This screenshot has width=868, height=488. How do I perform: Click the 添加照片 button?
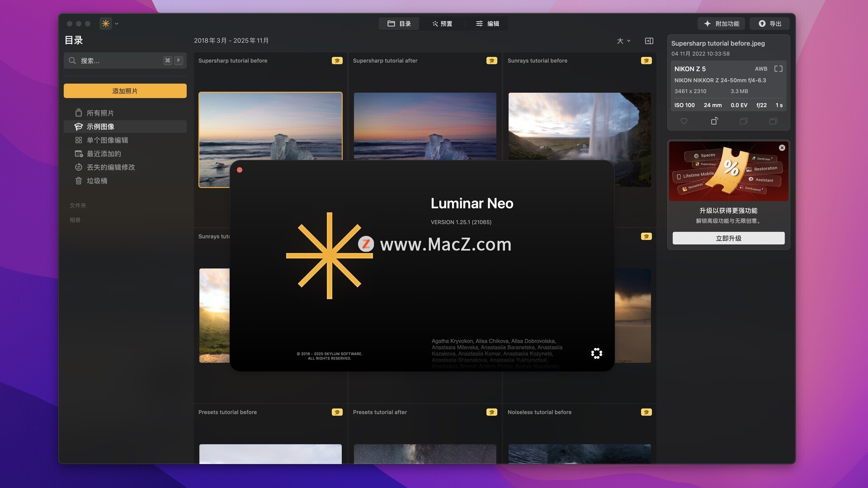point(125,91)
